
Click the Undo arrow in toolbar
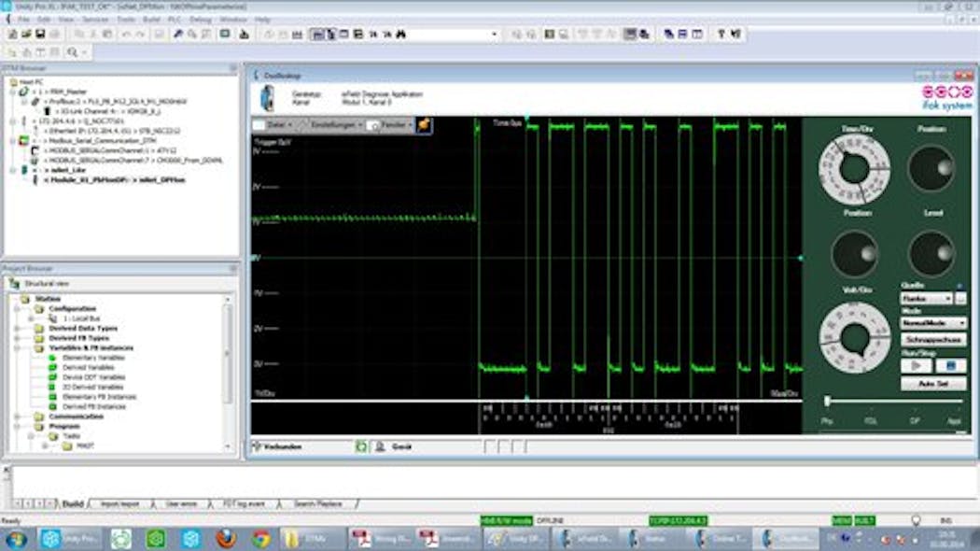point(126,35)
